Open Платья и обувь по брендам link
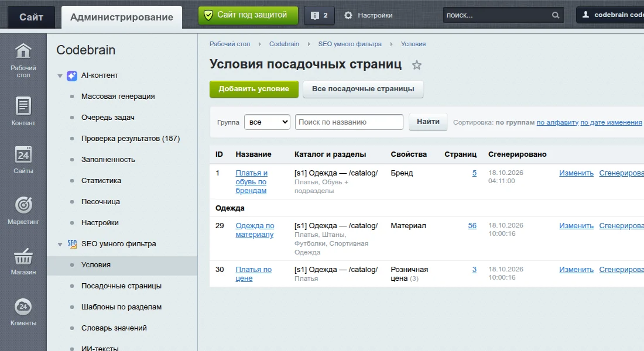This screenshot has height=351, width=644. 251,182
